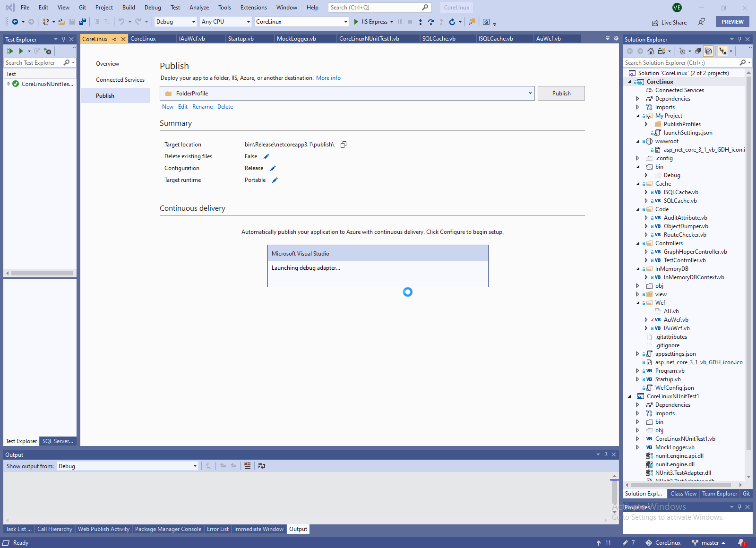Toggle Show All Files in Solution Explorer
The width and height of the screenshot is (756, 548).
708,51
